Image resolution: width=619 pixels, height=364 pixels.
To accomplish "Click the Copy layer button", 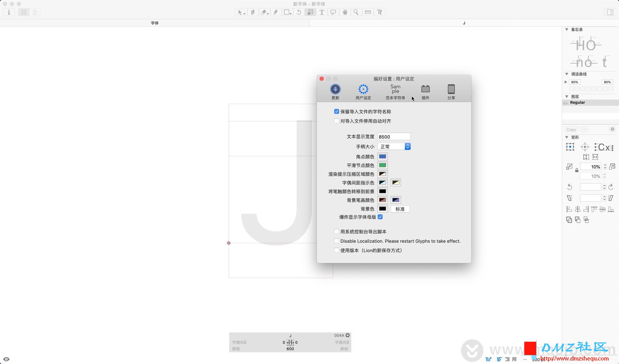I will click(571, 129).
